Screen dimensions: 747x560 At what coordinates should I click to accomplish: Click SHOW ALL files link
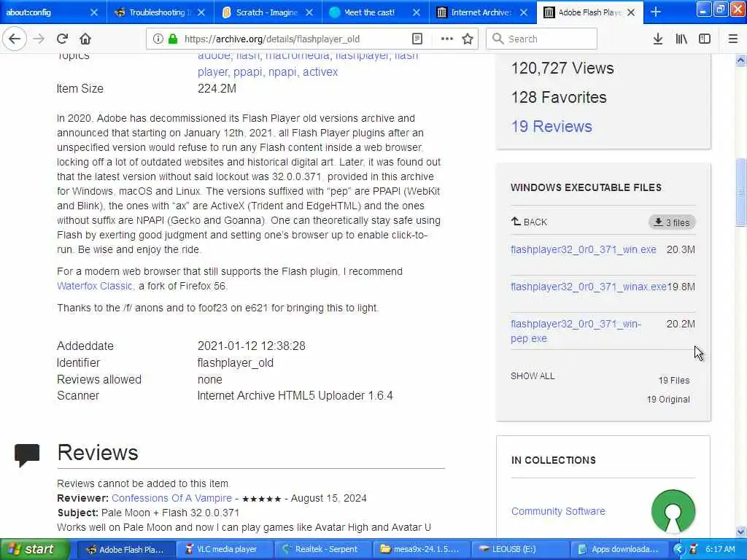click(533, 376)
